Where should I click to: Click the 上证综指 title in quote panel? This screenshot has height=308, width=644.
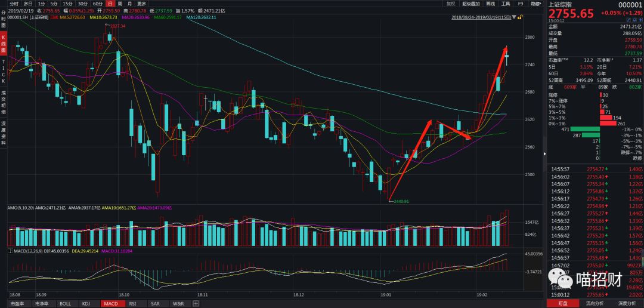click(x=559, y=4)
